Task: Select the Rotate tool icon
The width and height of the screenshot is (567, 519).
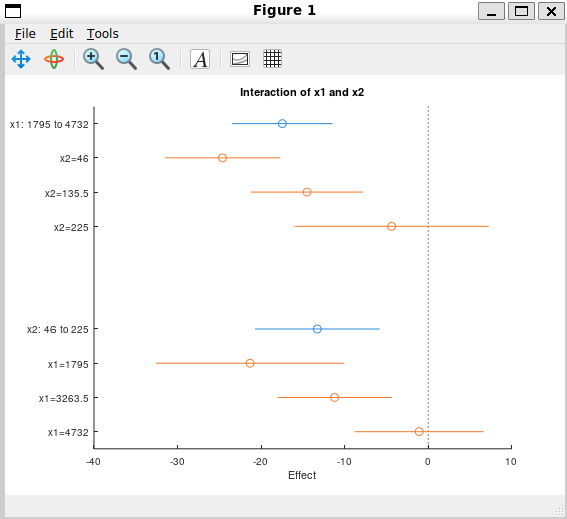Action: 54,59
